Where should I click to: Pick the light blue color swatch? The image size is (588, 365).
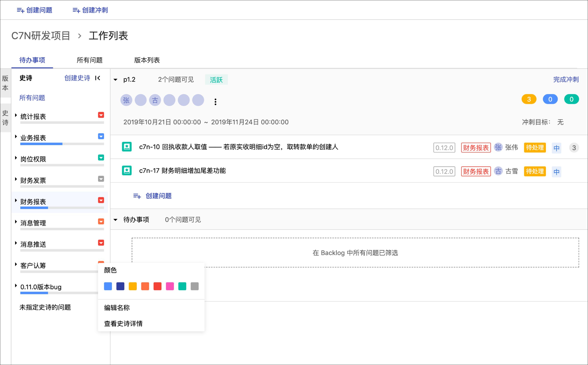(108, 286)
